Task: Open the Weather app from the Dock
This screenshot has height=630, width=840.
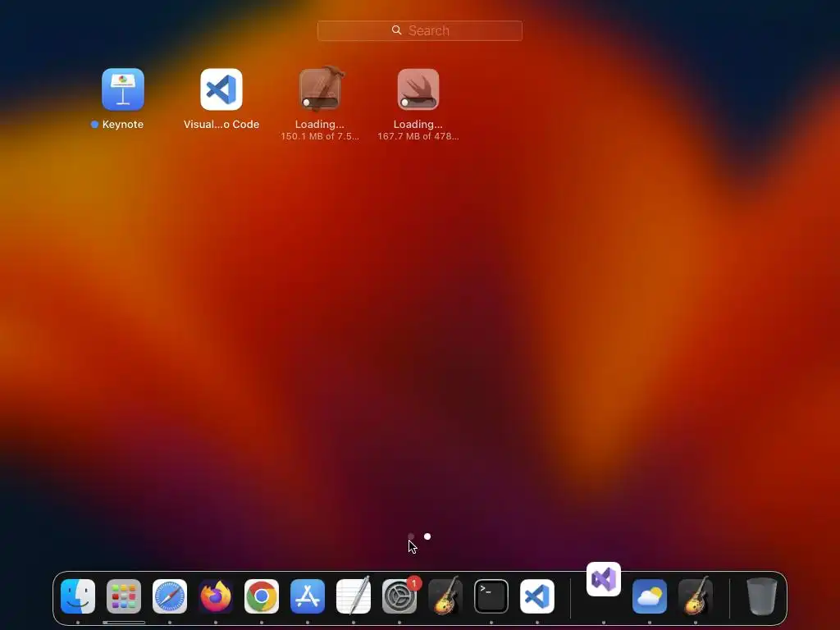Action: click(650, 596)
